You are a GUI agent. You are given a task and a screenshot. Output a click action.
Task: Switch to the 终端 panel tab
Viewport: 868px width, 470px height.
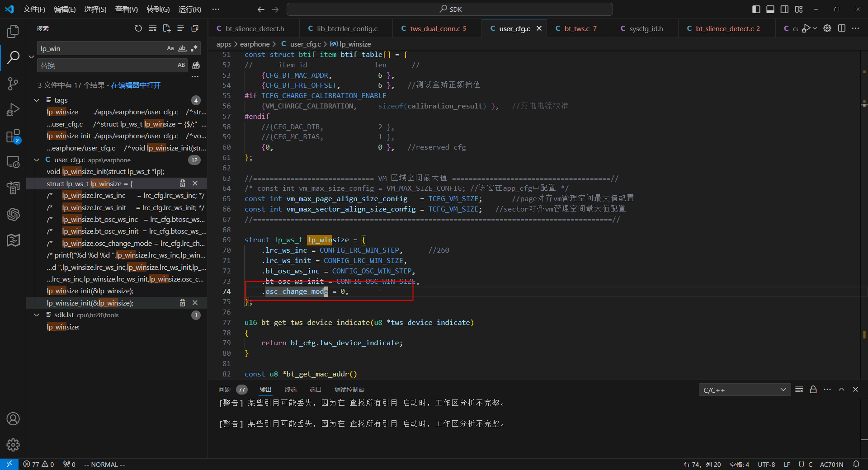pos(290,390)
